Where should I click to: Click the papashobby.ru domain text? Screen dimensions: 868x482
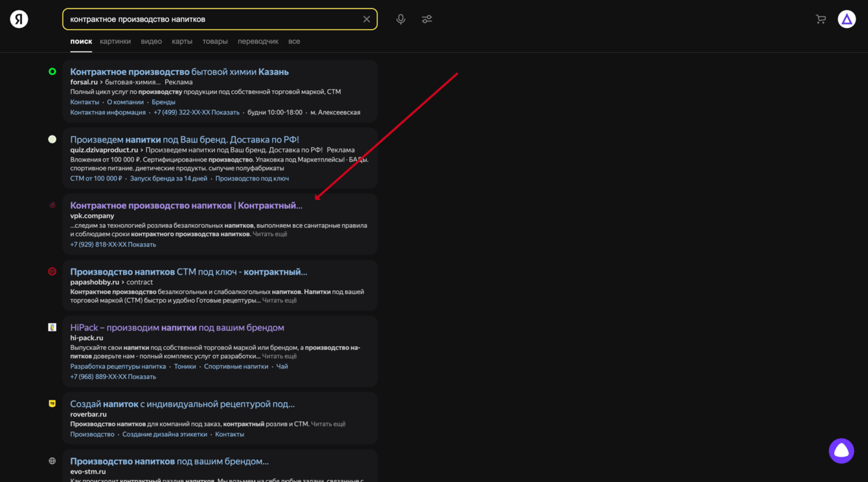[x=95, y=282]
